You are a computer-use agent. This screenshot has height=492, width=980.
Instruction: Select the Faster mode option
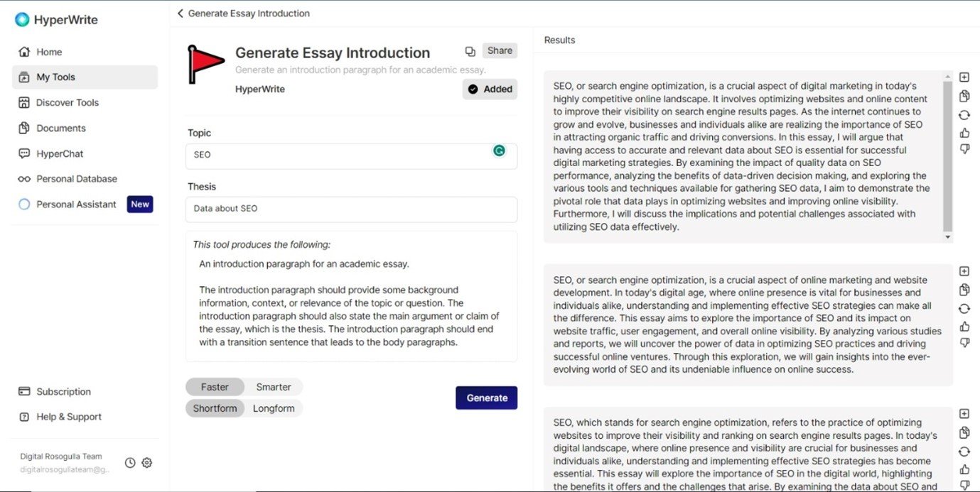[x=215, y=387]
